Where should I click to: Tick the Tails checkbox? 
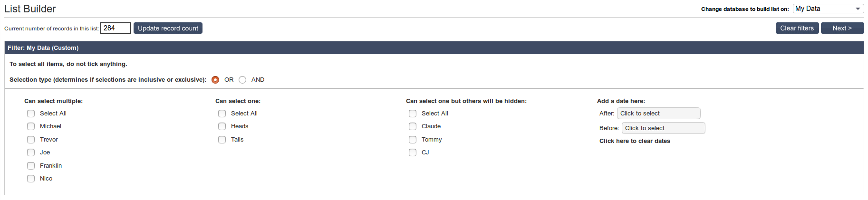click(x=222, y=140)
